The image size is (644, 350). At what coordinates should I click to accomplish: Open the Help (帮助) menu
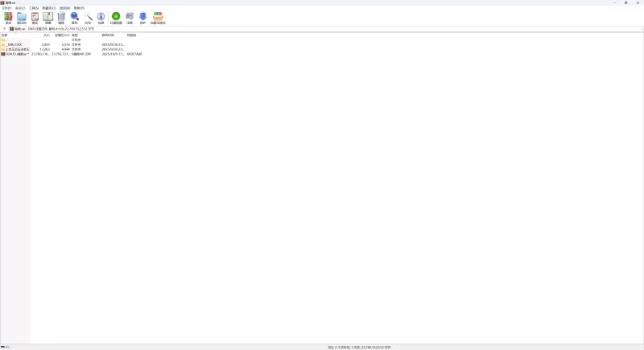79,8
